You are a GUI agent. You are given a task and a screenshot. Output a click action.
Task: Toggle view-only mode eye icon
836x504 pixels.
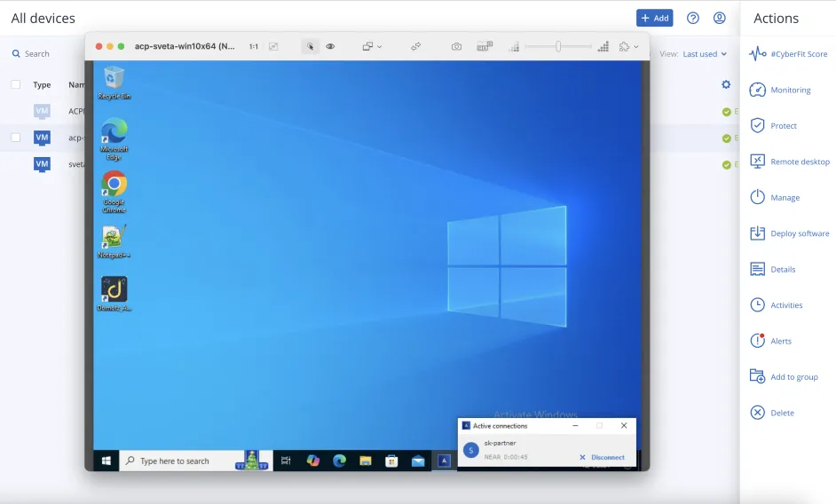[330, 46]
